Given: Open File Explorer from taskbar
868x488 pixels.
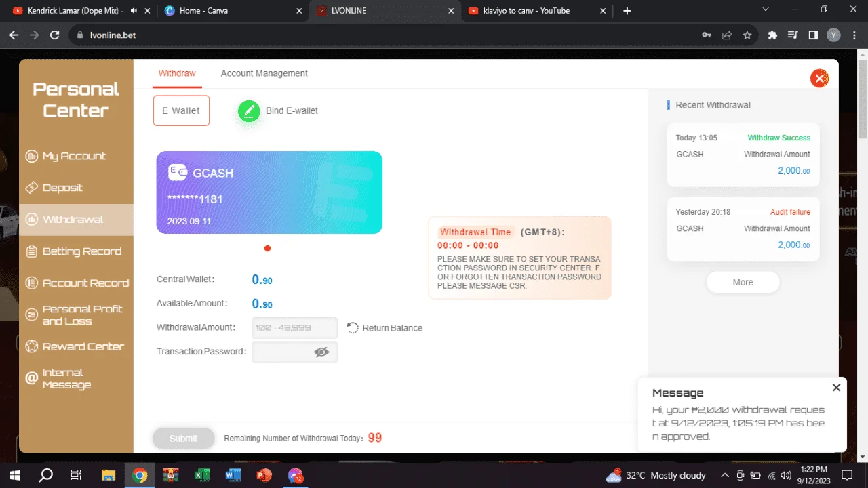Looking at the screenshot, I should (x=108, y=475).
